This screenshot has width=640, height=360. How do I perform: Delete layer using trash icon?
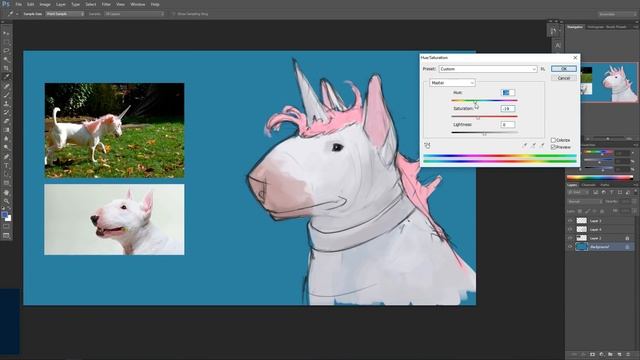pyautogui.click(x=629, y=354)
